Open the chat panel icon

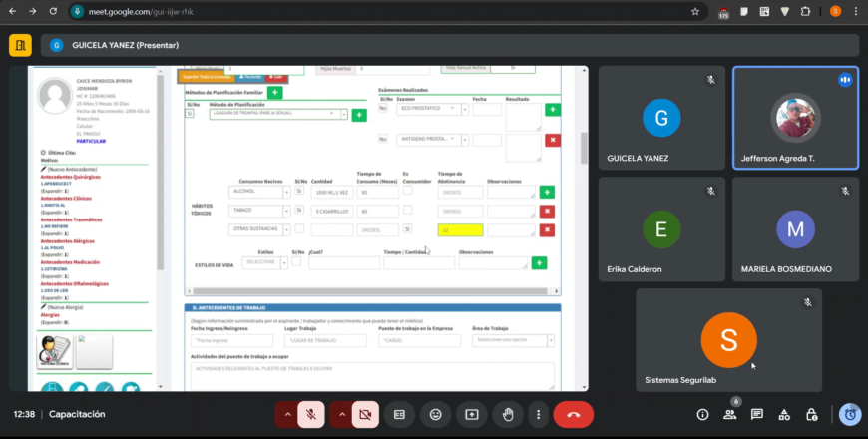click(x=757, y=414)
